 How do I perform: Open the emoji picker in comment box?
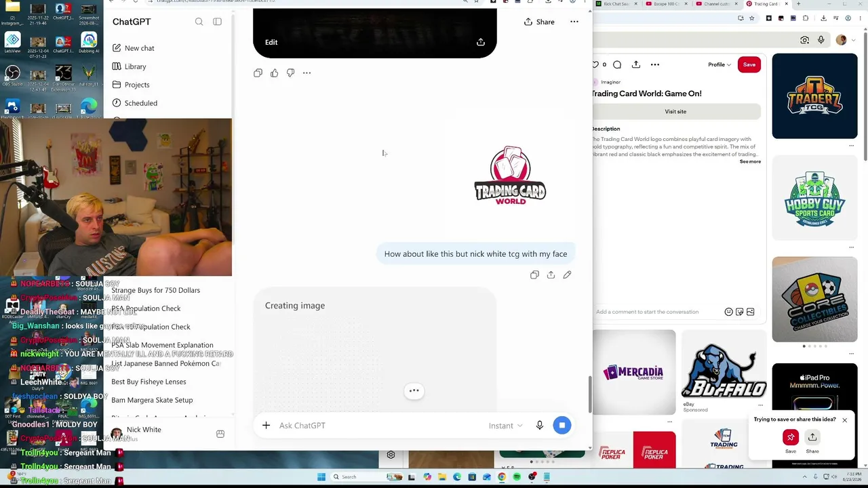(x=729, y=312)
